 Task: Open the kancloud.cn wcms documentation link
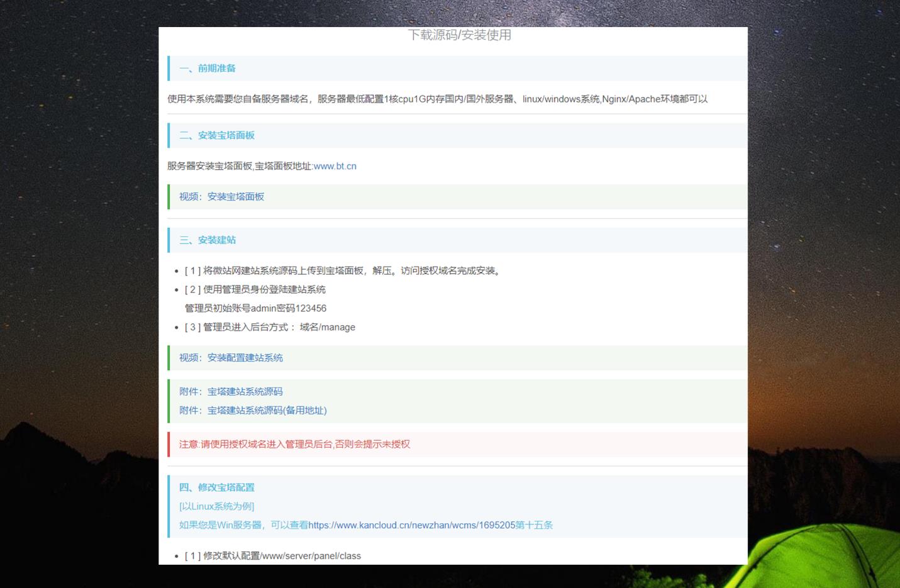pyautogui.click(x=412, y=525)
